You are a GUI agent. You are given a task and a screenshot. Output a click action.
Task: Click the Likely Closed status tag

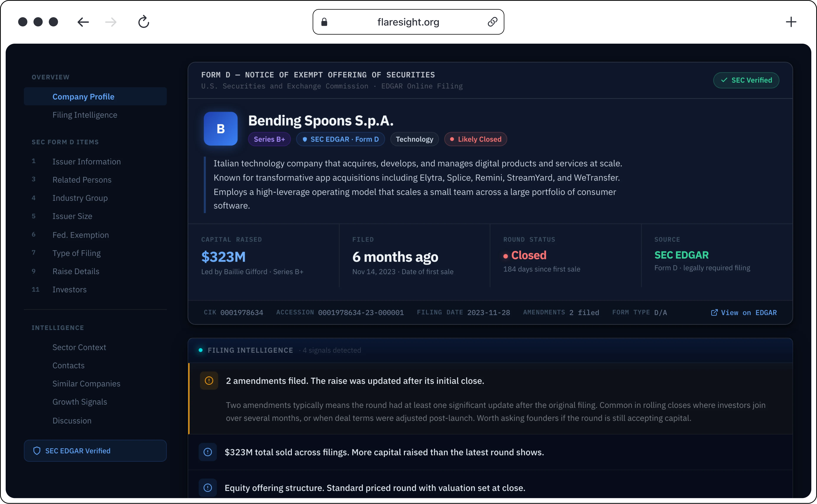pyautogui.click(x=475, y=139)
